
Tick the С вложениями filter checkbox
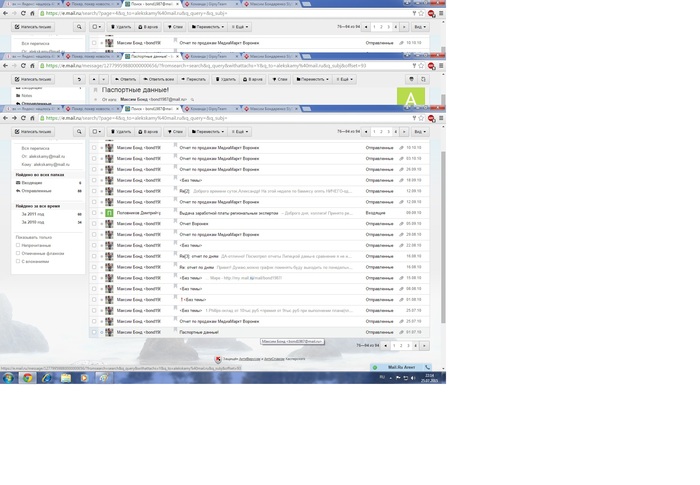pyautogui.click(x=18, y=261)
